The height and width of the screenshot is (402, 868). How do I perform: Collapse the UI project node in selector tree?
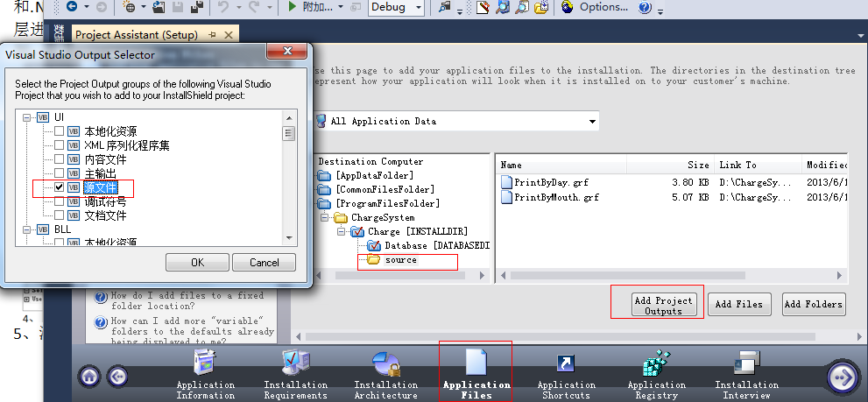click(25, 117)
